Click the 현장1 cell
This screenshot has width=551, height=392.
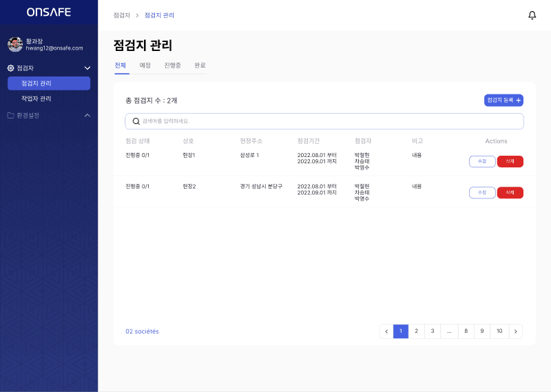tap(189, 155)
